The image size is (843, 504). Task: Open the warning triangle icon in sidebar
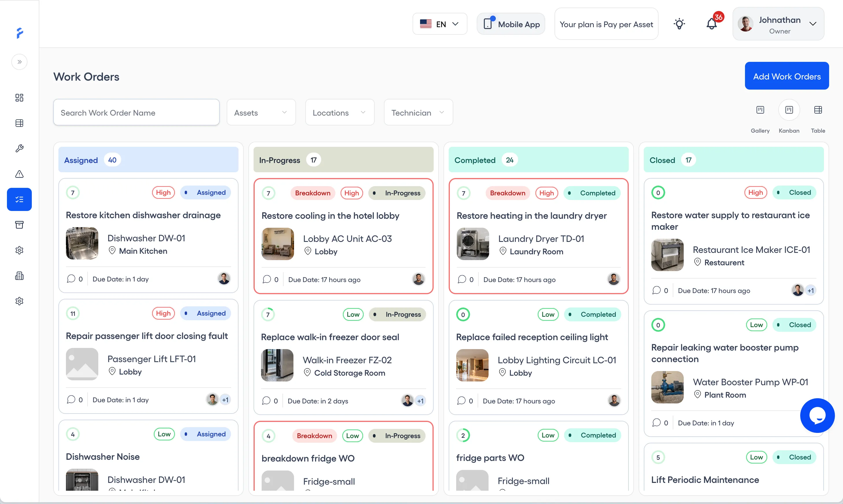pyautogui.click(x=19, y=174)
